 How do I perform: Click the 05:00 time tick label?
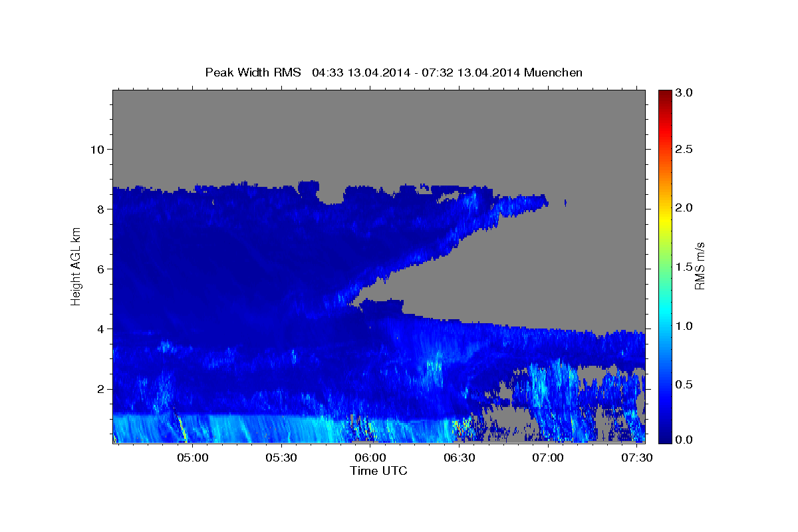(x=193, y=458)
